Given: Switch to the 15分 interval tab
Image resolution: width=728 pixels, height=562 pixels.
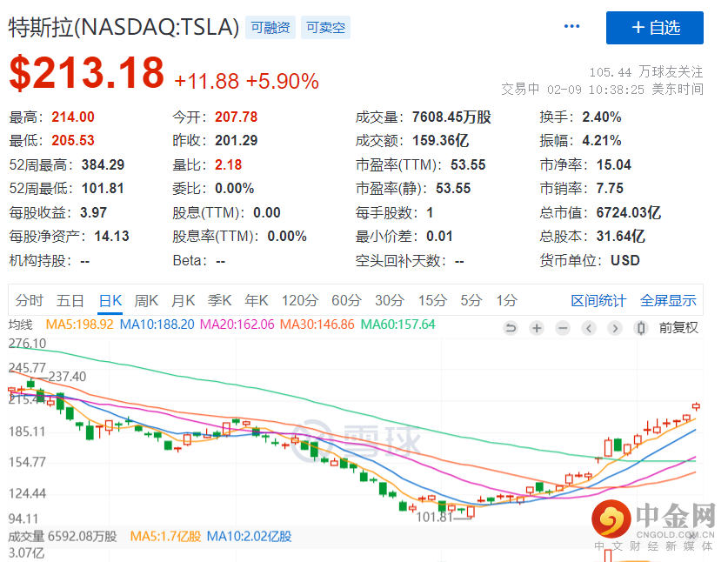Looking at the screenshot, I should pos(432,300).
